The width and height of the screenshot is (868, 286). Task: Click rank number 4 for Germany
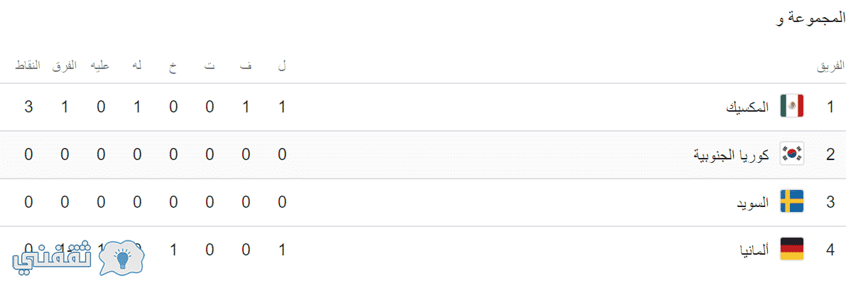click(830, 250)
